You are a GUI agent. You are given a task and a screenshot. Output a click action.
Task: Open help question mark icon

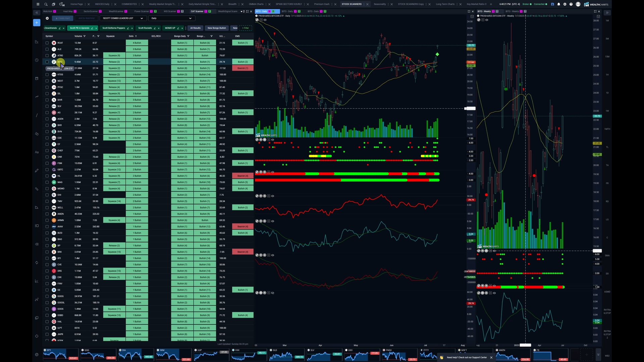click(x=571, y=4)
